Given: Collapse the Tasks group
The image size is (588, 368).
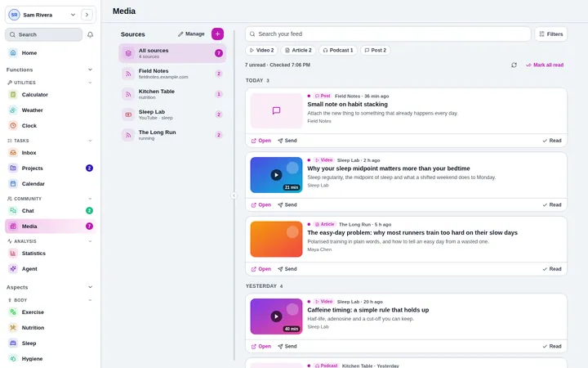Looking at the screenshot, I should pyautogui.click(x=90, y=141).
